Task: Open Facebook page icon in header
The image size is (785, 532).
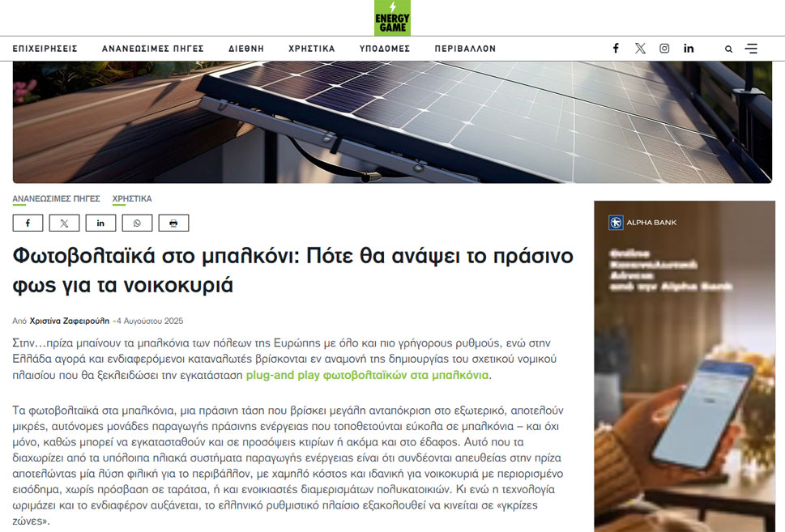Action: click(616, 48)
